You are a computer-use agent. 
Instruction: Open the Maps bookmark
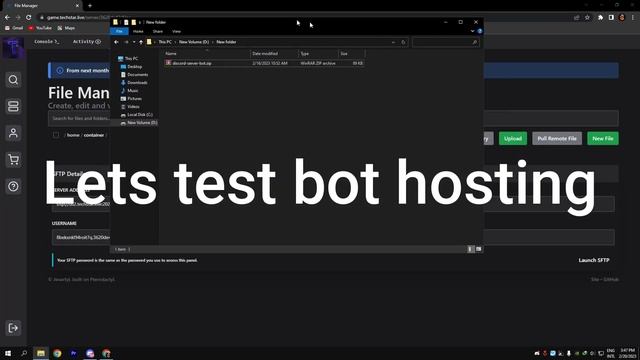[67, 28]
